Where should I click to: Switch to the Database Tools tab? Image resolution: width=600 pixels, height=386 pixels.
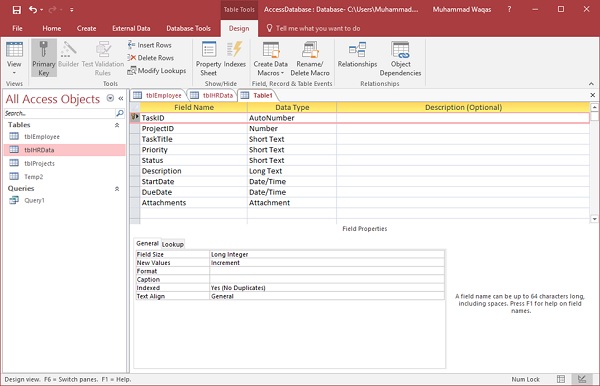[188, 28]
